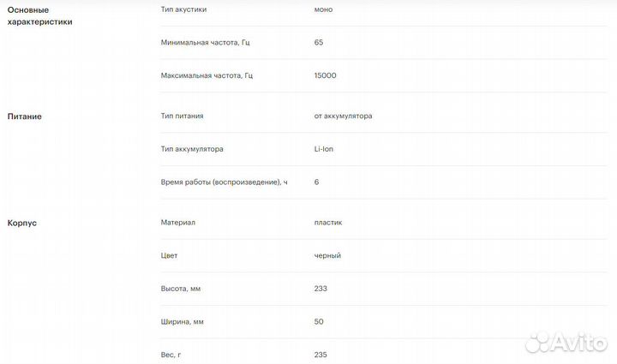Select the "Основные характеристики" section heading

39,15
